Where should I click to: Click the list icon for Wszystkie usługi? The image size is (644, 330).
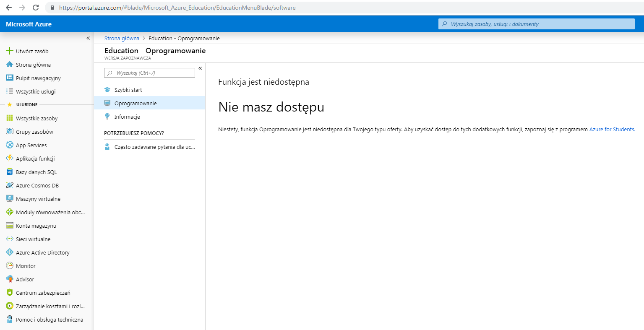pos(9,91)
